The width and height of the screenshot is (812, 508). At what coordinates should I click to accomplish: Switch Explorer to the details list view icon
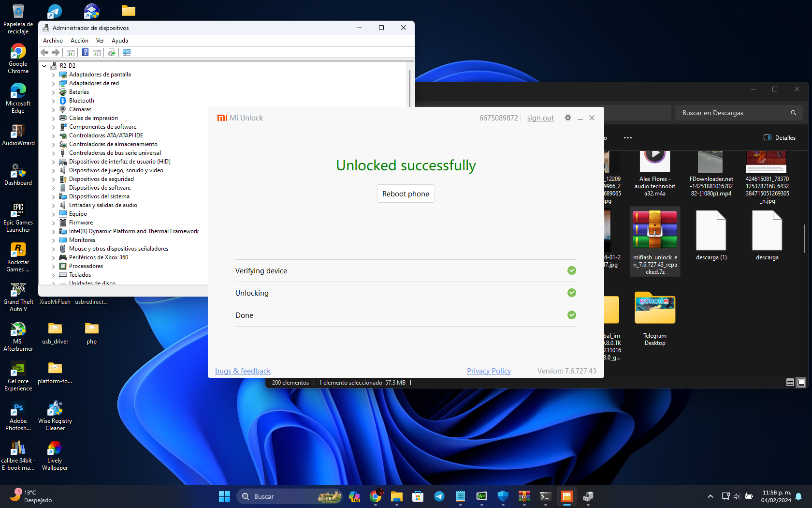(x=790, y=382)
